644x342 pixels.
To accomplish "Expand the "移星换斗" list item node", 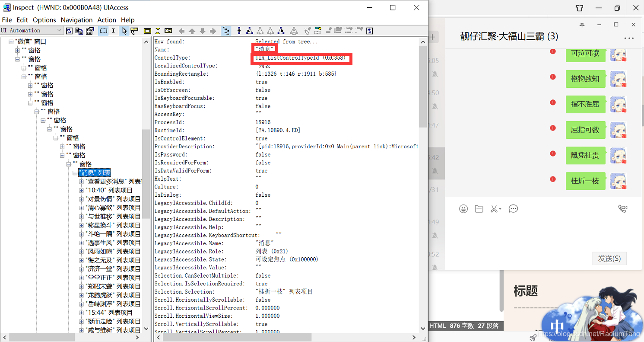I will 81,225.
